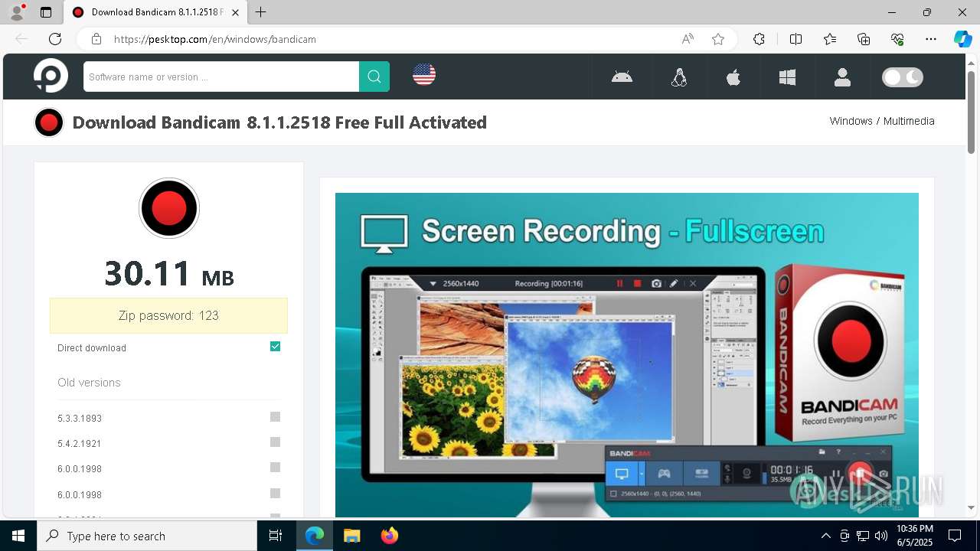Show hidden system tray icons
This screenshot has height=551, width=980.
(825, 536)
